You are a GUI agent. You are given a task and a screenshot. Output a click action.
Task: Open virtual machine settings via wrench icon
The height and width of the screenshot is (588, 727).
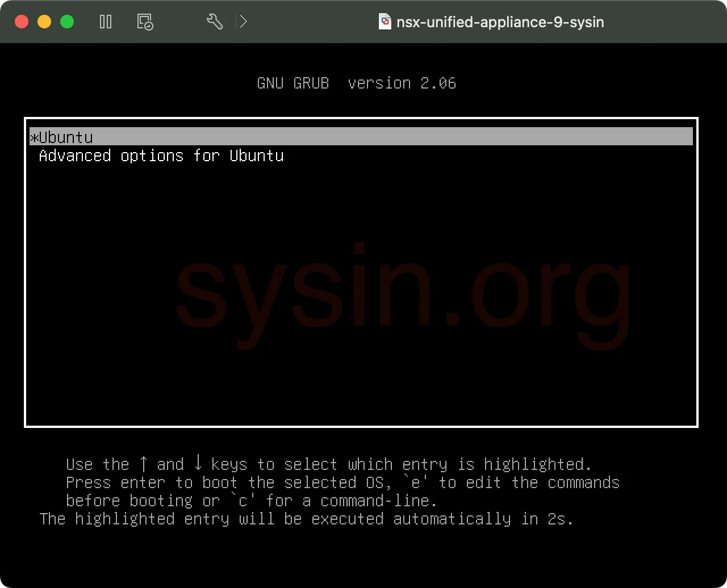click(x=214, y=22)
